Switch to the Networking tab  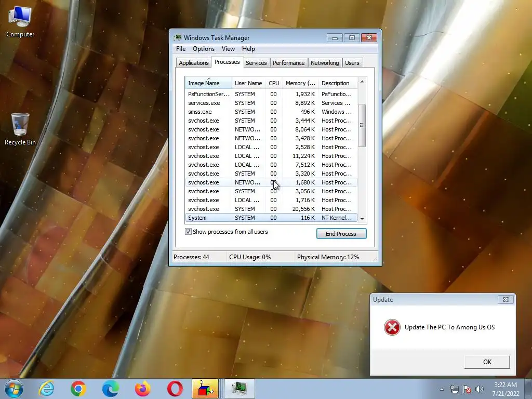click(x=325, y=63)
